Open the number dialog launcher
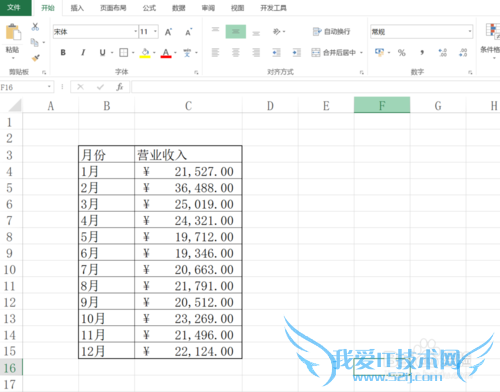500x392 pixels. pos(470,72)
